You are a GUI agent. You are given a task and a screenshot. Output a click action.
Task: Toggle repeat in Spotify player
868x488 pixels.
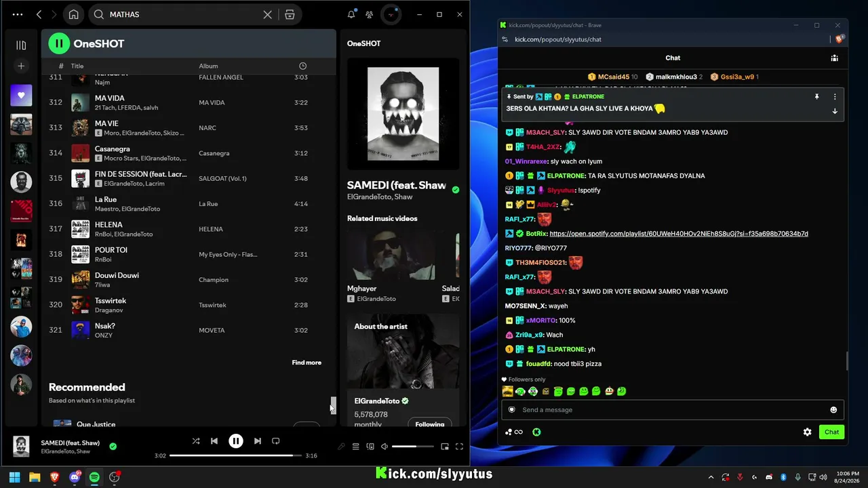click(276, 441)
